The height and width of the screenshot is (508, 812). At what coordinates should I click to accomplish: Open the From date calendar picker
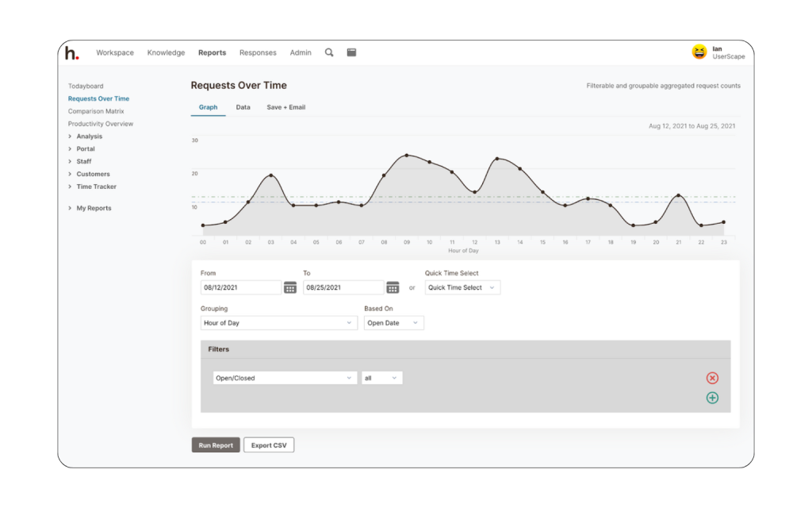[x=290, y=287]
